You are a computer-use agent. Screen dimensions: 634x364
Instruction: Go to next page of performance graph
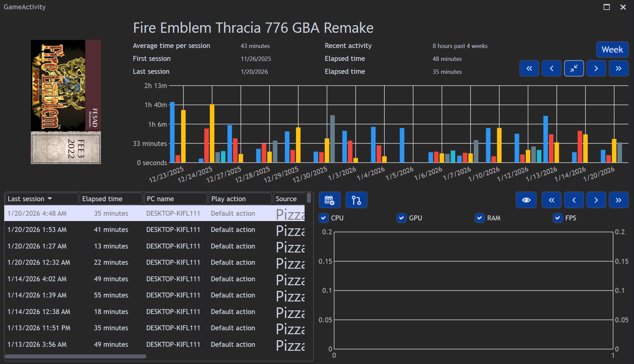[596, 200]
